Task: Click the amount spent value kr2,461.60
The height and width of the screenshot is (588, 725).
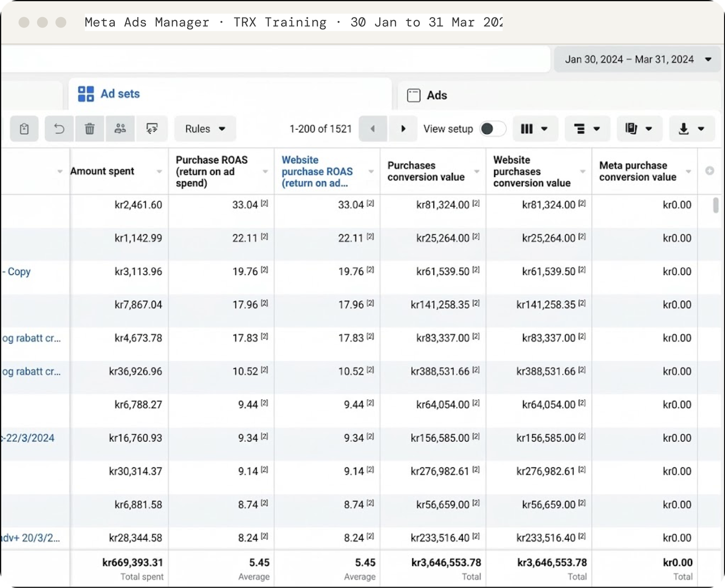Action: [139, 205]
